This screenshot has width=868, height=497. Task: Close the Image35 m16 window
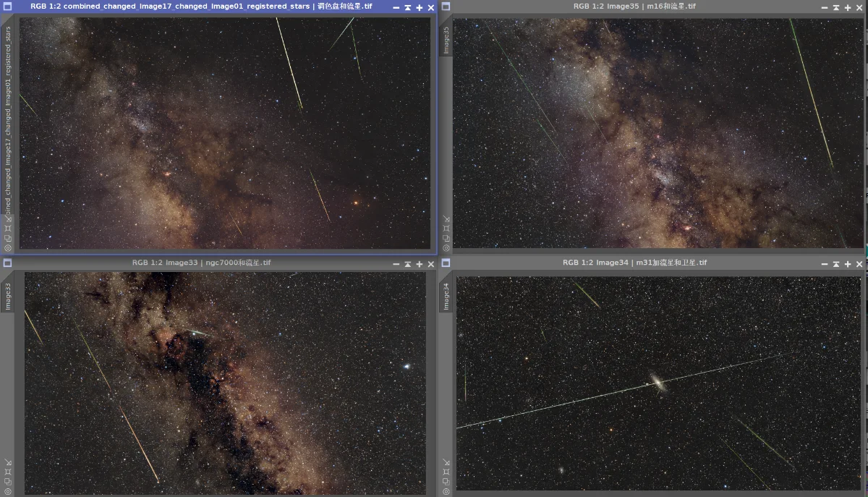[x=859, y=7]
